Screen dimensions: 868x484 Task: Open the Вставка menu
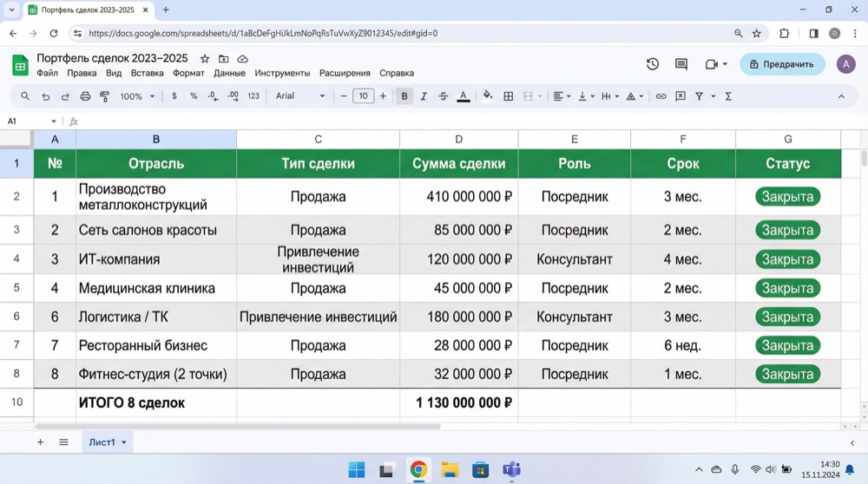click(x=148, y=73)
